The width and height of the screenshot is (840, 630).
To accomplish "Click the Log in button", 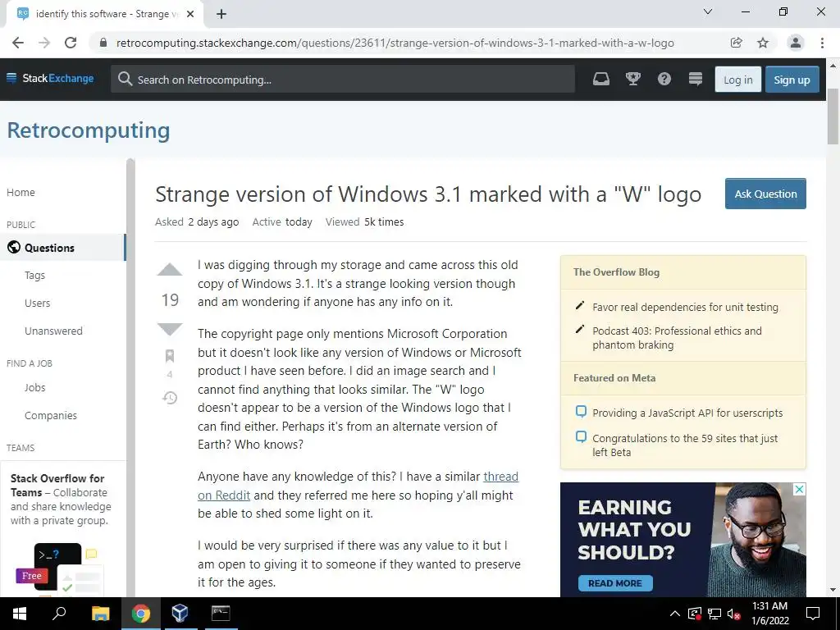I will (x=737, y=80).
